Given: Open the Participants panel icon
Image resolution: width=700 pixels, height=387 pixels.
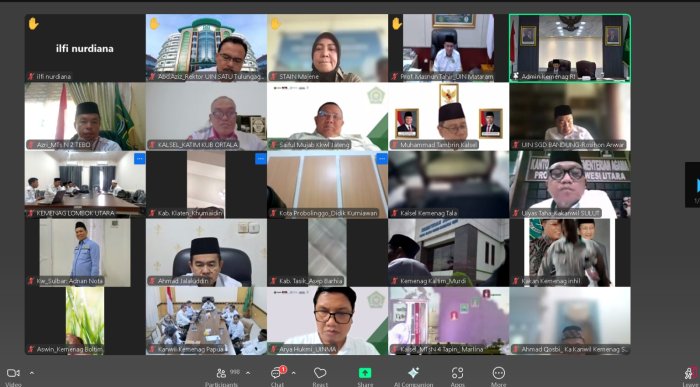Looking at the screenshot, I should click(221, 373).
